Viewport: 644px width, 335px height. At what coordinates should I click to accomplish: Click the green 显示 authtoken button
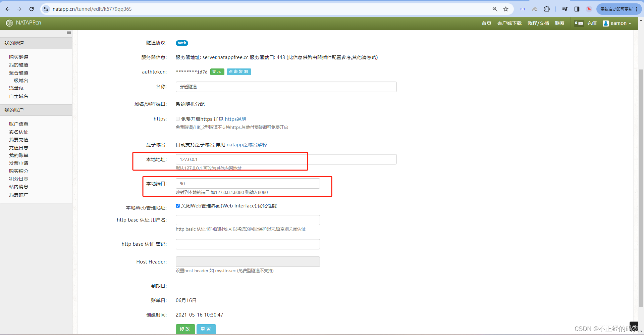(217, 72)
